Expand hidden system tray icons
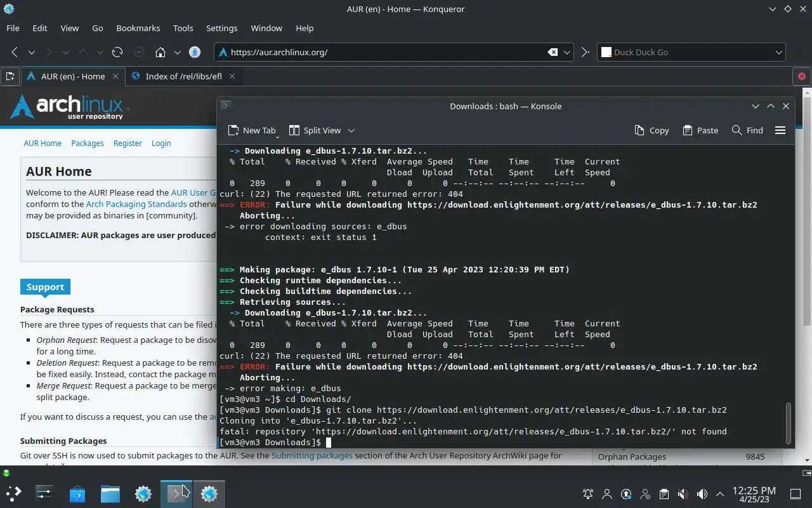The image size is (812, 508). pyautogui.click(x=720, y=494)
